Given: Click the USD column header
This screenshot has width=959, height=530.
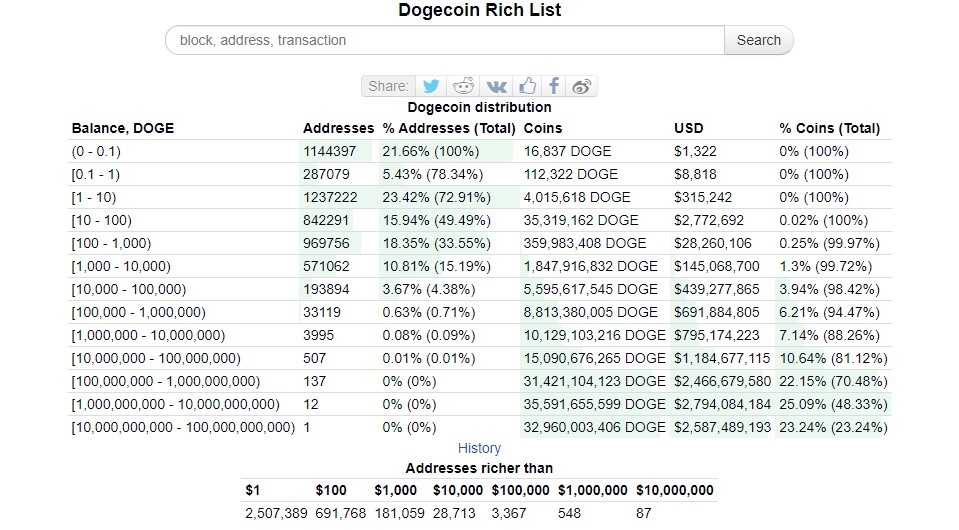Looking at the screenshot, I should coord(689,128).
